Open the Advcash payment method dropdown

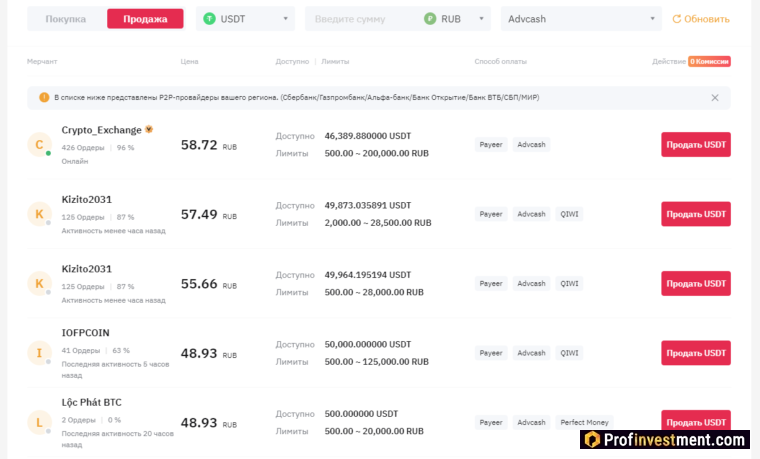[x=581, y=19]
